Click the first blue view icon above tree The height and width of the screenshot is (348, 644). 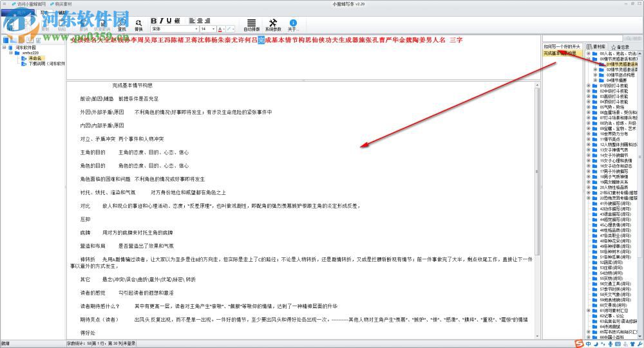pyautogui.click(x=6, y=40)
